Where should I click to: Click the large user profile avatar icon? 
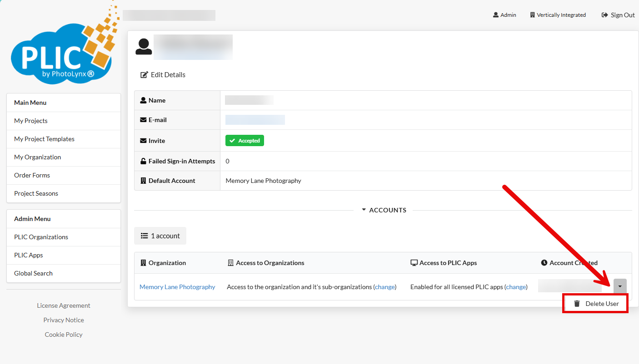pos(144,47)
